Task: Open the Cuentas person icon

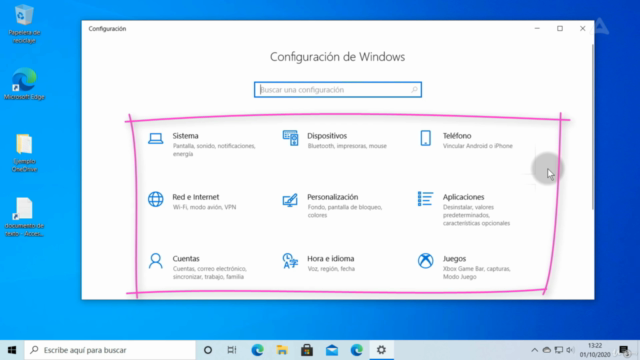Action: tap(156, 261)
